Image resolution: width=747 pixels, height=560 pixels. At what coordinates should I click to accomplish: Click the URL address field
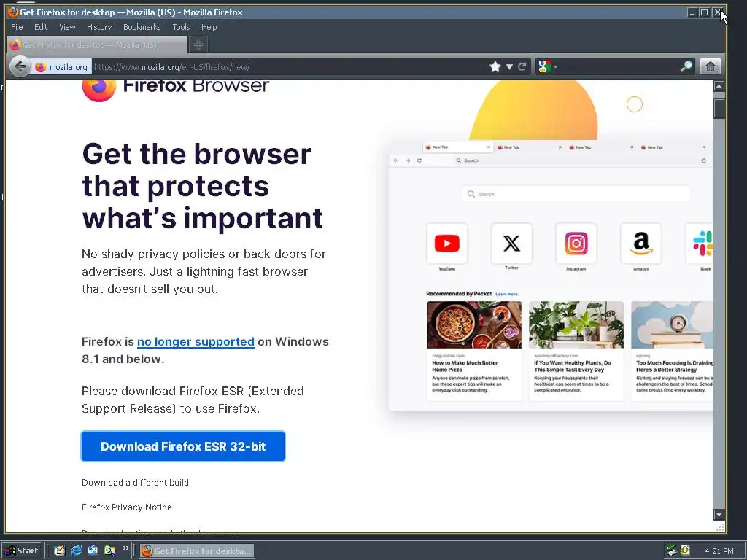pyautogui.click(x=288, y=67)
